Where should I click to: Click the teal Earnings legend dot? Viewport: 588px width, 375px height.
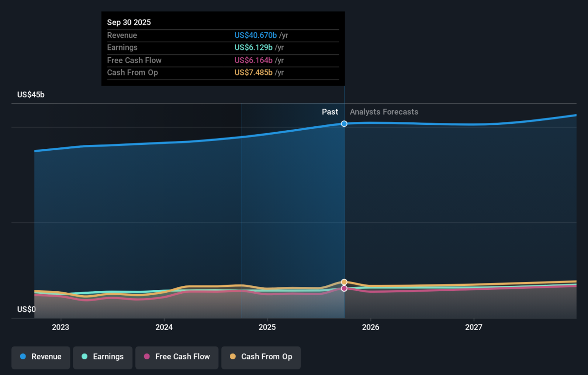[x=84, y=357]
